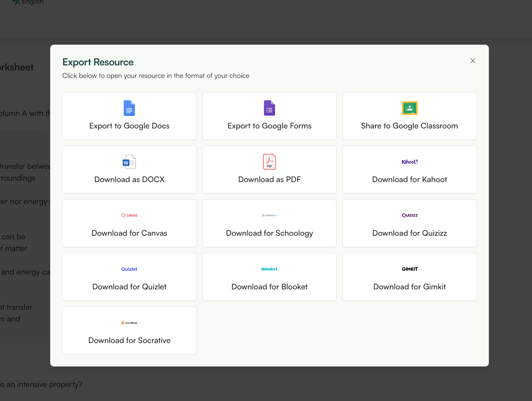532x401 pixels.
Task: Click the Quizlet logo
Action: coord(129,269)
